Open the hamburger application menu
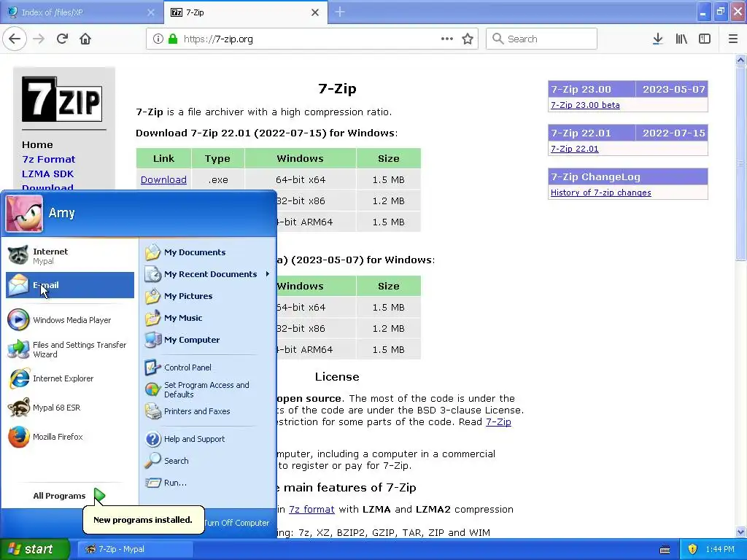Screen dimensions: 747x560 733,39
